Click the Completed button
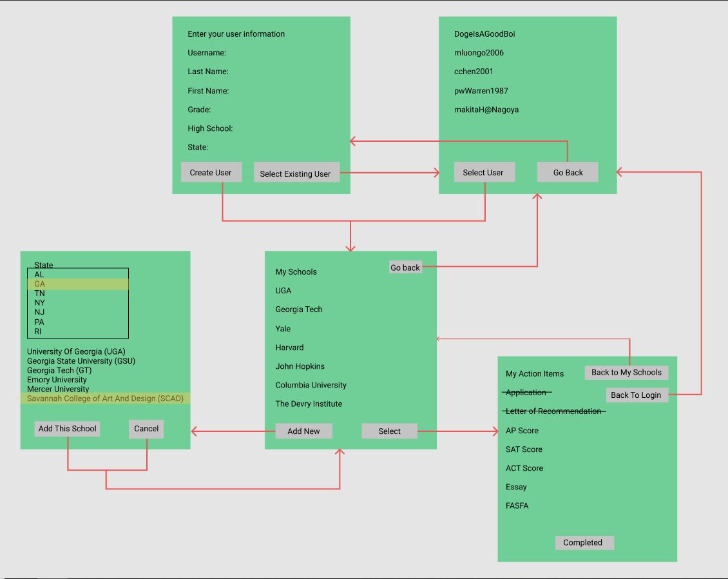The height and width of the screenshot is (579, 728). [584, 542]
